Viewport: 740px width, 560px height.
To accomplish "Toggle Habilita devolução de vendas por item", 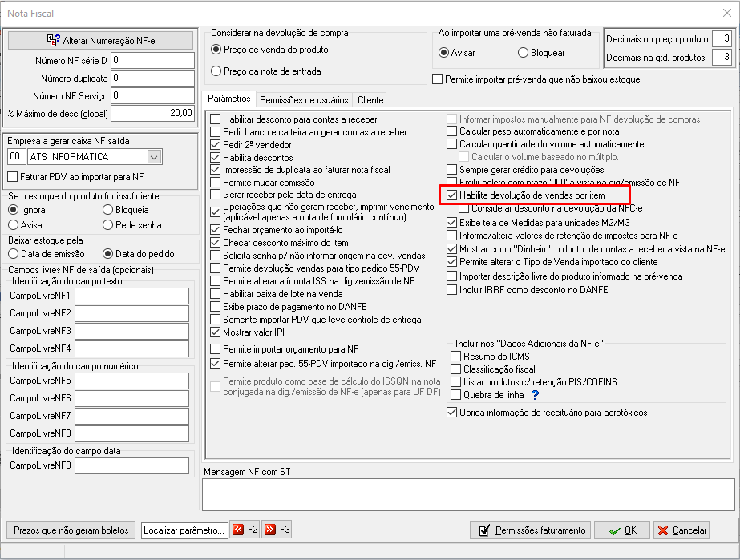I will click(451, 195).
